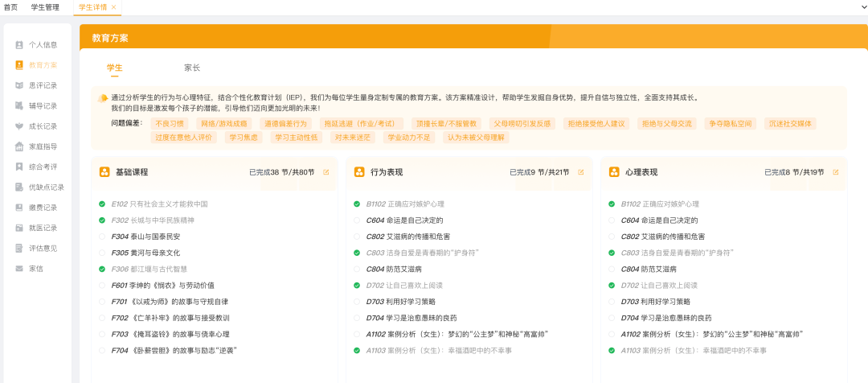Mark F304 泰山与国泰民安 as complete
The height and width of the screenshot is (383, 868).
coord(102,237)
